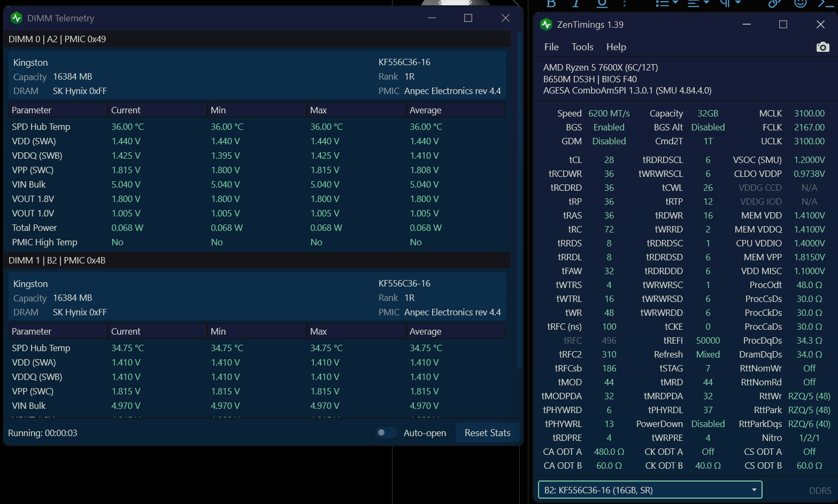Take a screenshot with the camera icon
Screen dimensions: 838x504
click(x=822, y=47)
